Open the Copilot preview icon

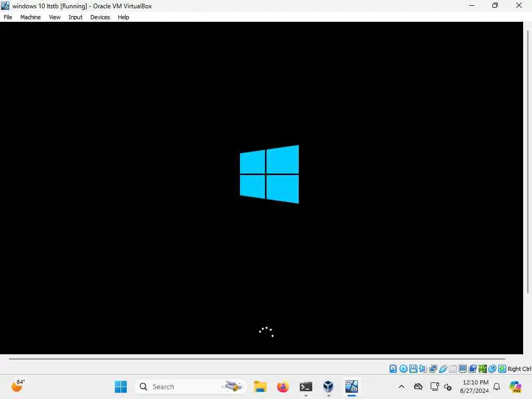(515, 387)
